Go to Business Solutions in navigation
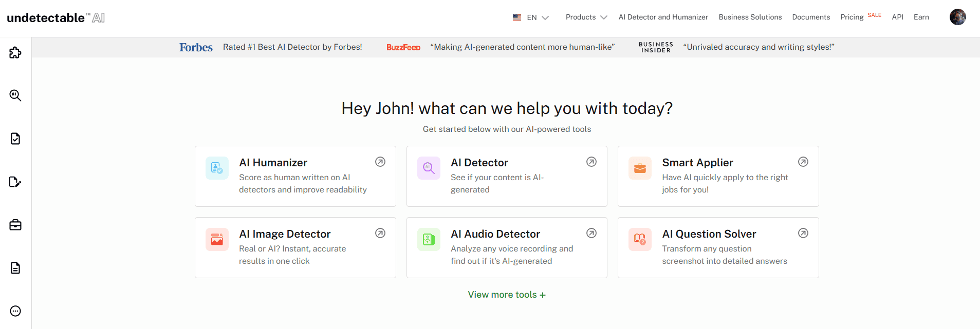 click(x=750, y=17)
